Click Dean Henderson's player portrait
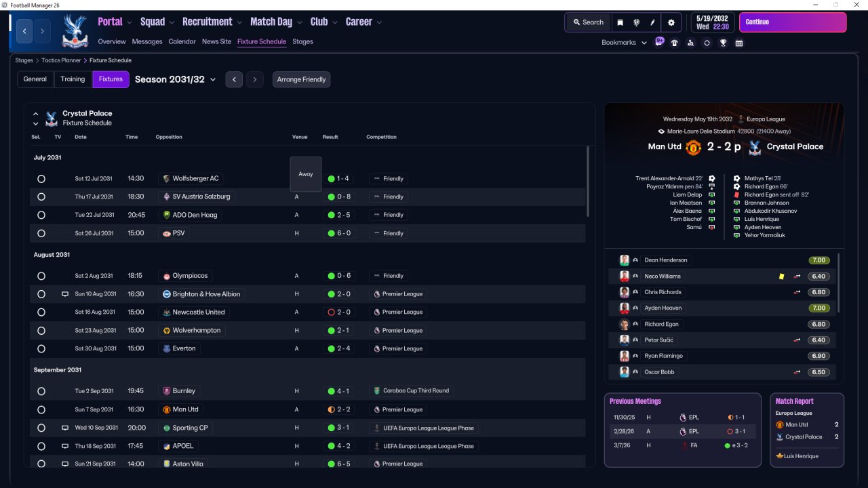The height and width of the screenshot is (488, 868). 625,260
